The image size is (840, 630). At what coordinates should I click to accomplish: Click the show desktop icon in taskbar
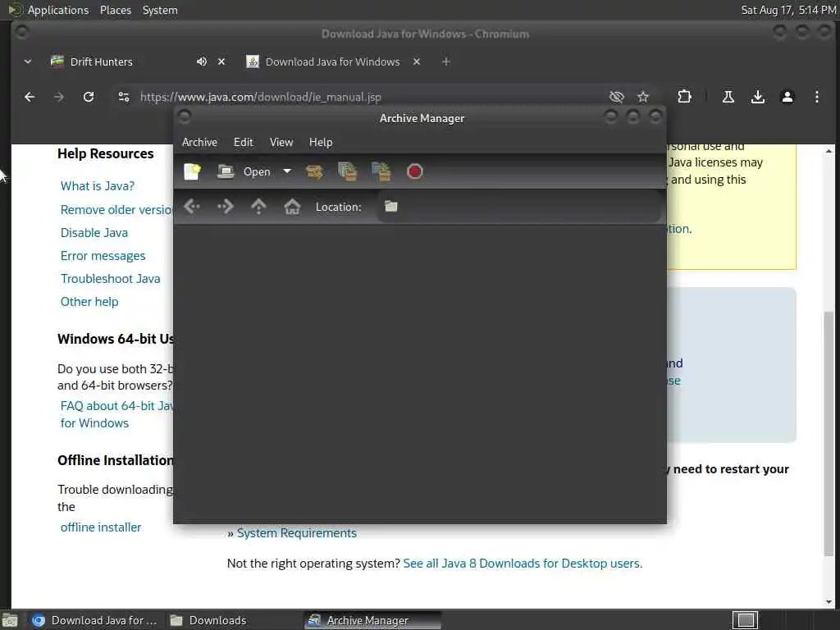point(10,621)
